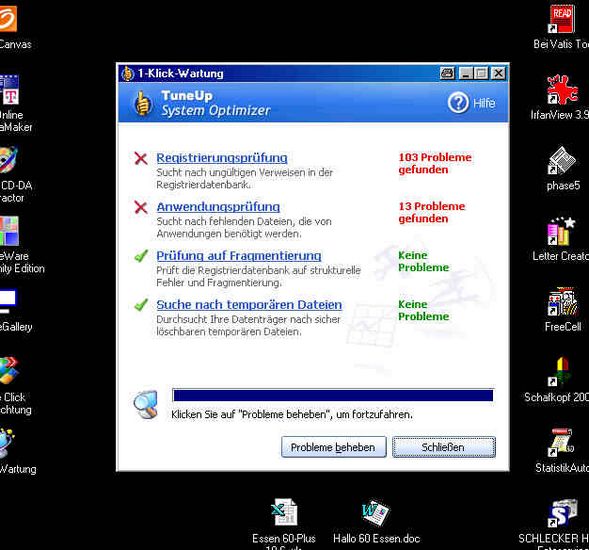Click red X next to Anwendungsprüfung

[x=141, y=207]
